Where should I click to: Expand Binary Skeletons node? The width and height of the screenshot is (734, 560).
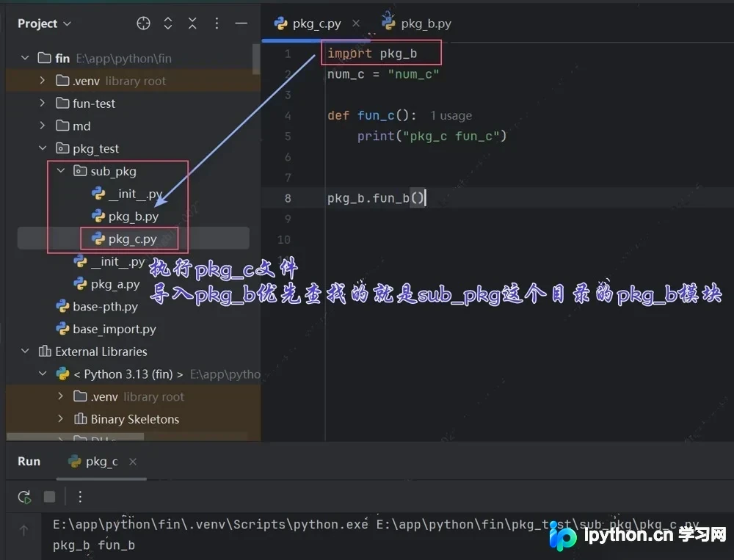60,418
